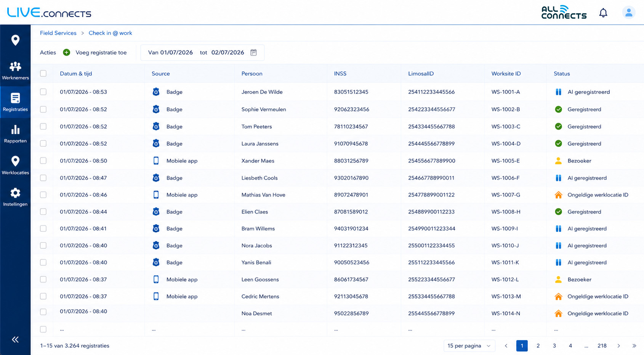Click the tot 02/07/2026 end date field

pos(222,53)
